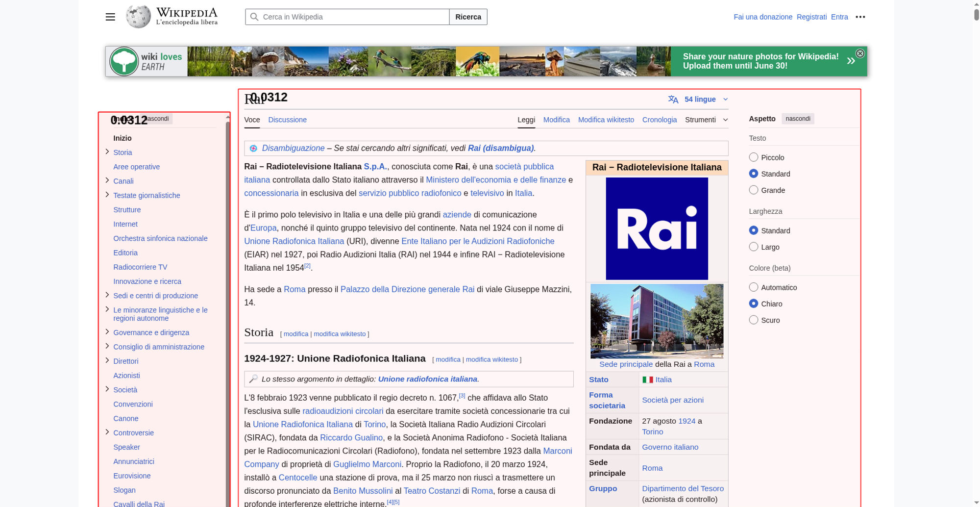Expand Consiglio di amministrazione section

click(107, 346)
